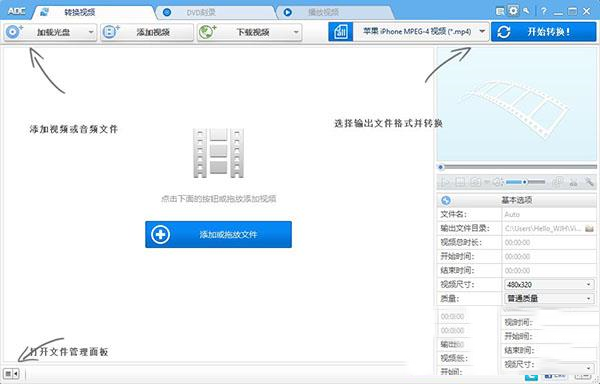Viewport: 600px width, 384px height.
Task: Collapse the 基本选项 section header icon
Action: pos(446,200)
